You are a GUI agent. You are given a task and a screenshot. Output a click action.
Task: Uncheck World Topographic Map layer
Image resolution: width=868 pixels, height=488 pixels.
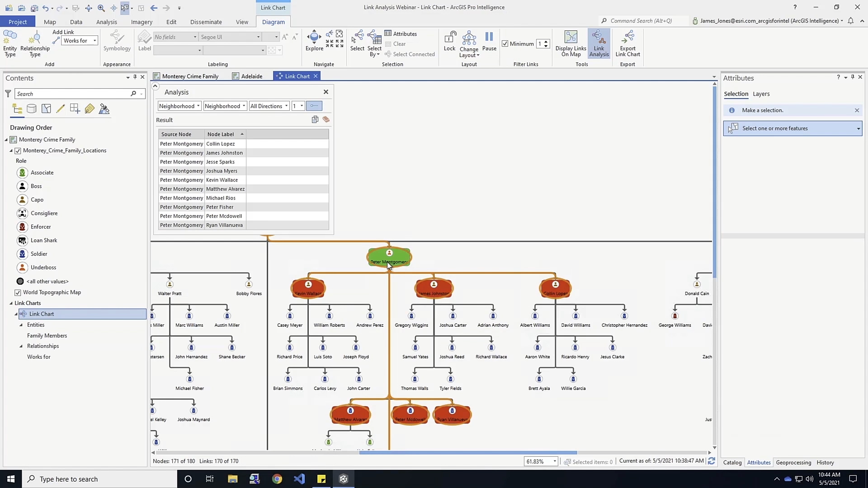(x=18, y=293)
